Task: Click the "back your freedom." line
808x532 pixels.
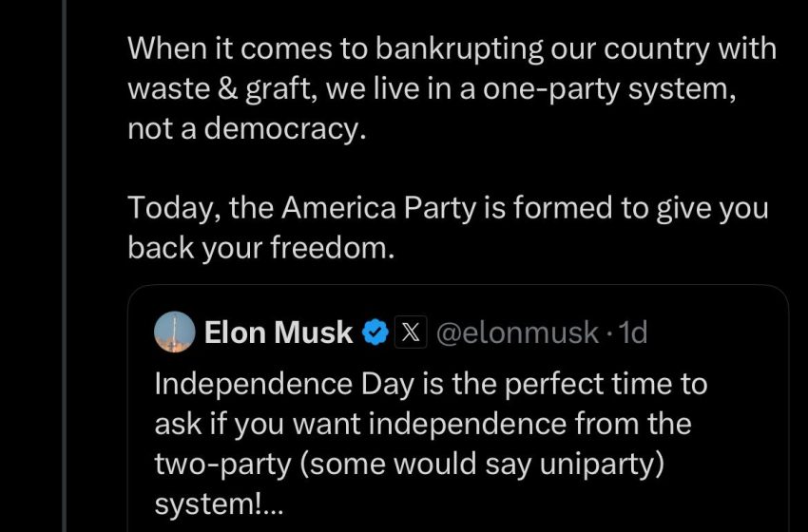Action: coord(259,247)
